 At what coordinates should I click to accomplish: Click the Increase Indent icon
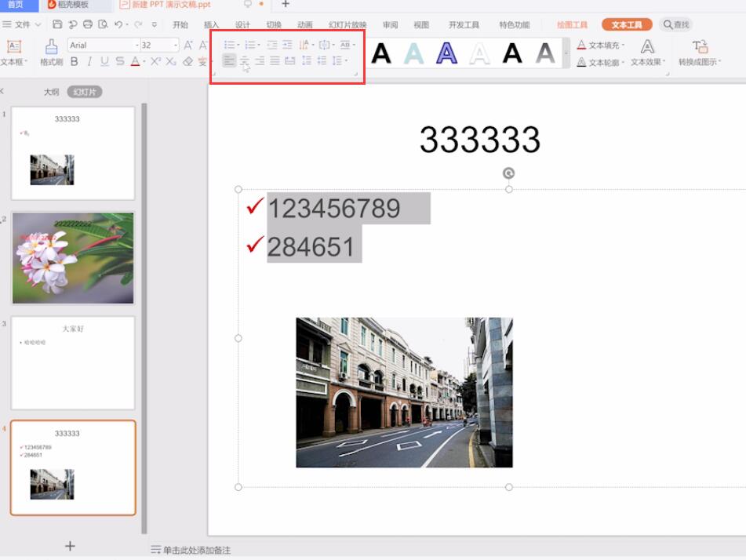click(x=287, y=45)
